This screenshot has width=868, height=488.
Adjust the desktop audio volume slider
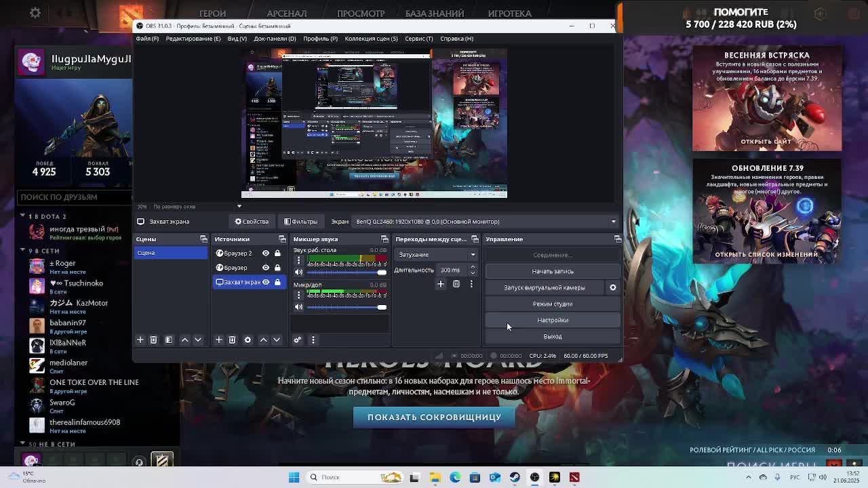(347, 272)
